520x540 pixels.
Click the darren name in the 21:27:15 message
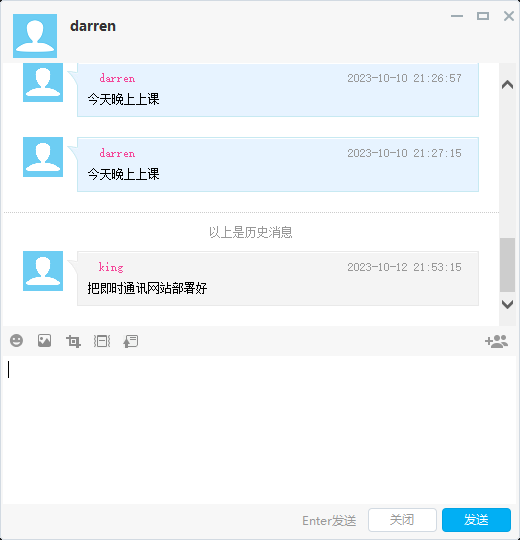coord(117,153)
